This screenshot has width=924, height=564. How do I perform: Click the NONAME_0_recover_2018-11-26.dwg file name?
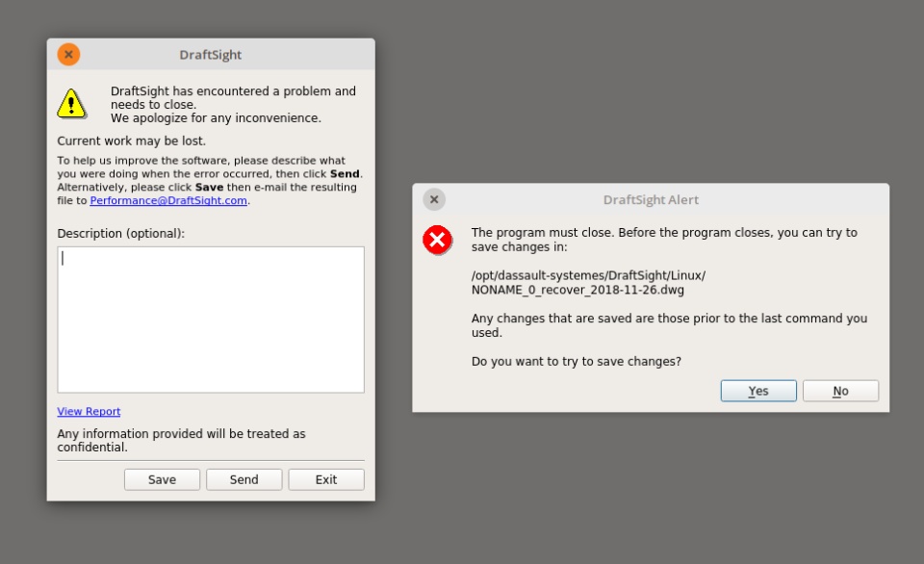coord(577,290)
